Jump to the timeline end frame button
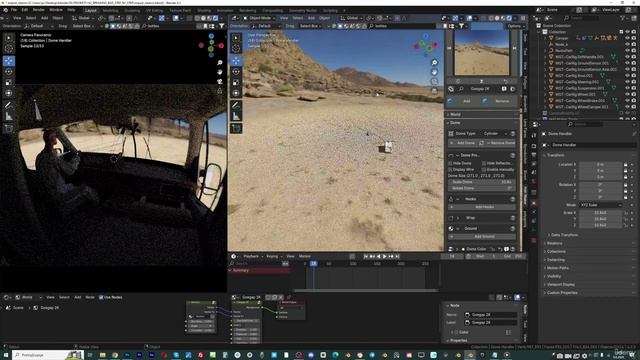This screenshot has height=360, width=640. (397, 256)
